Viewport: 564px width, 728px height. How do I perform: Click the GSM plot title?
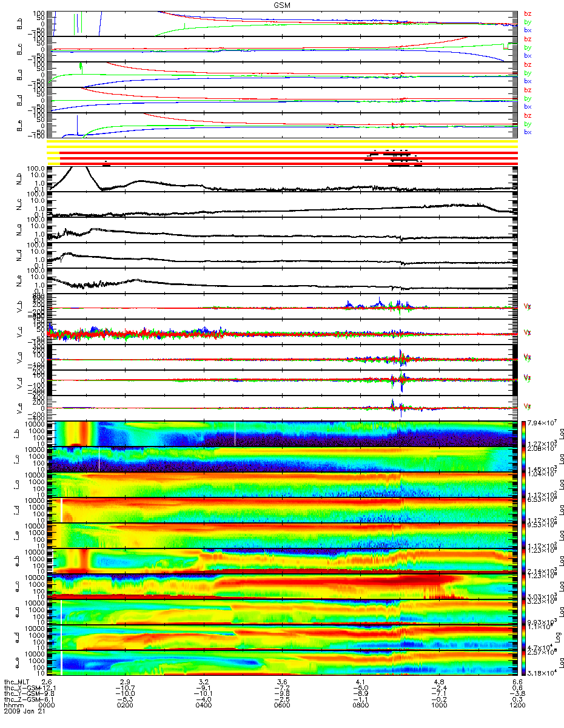tap(281, 5)
